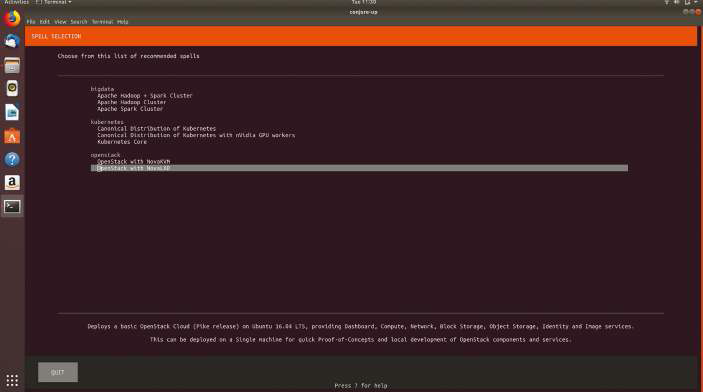Click the QUIT button
The height and width of the screenshot is (392, 703).
click(58, 372)
